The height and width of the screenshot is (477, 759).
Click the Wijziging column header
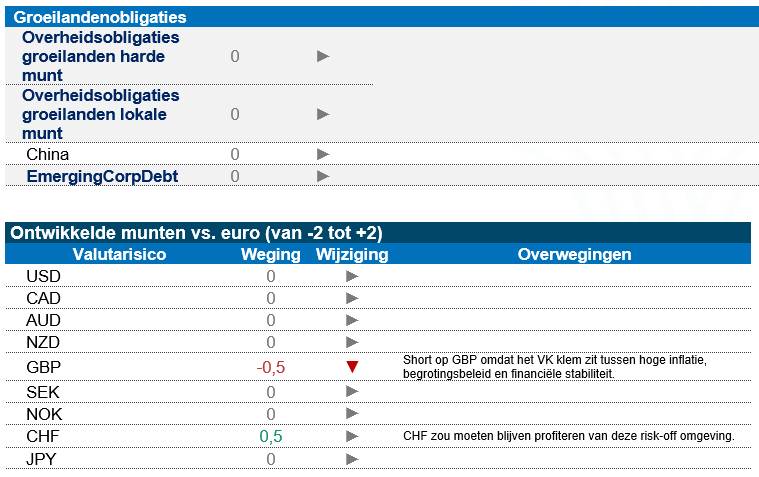351,254
